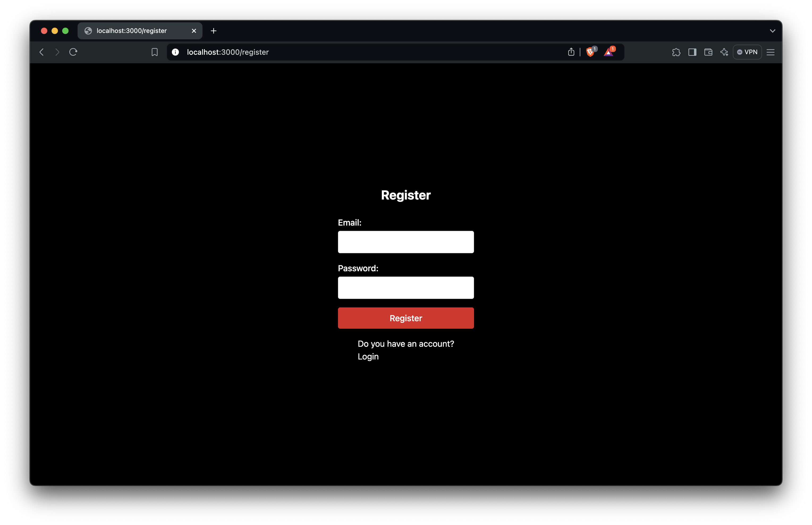This screenshot has width=812, height=525.
Task: Open the Brave Wallet icon
Action: tap(708, 52)
